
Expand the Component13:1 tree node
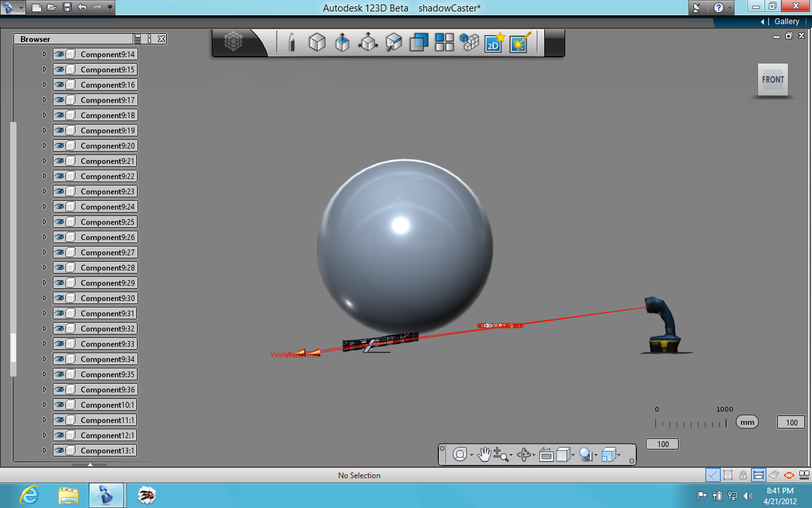click(x=44, y=451)
